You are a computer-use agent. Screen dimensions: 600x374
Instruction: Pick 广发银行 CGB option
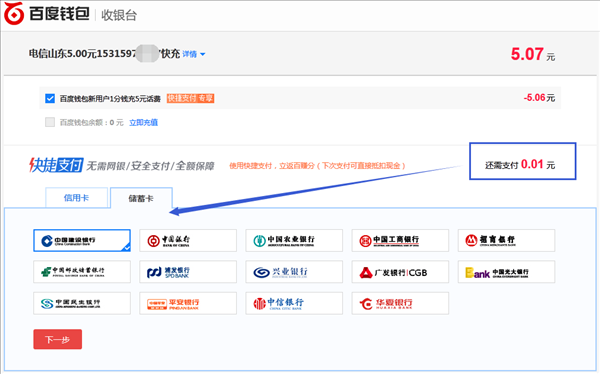pos(400,272)
